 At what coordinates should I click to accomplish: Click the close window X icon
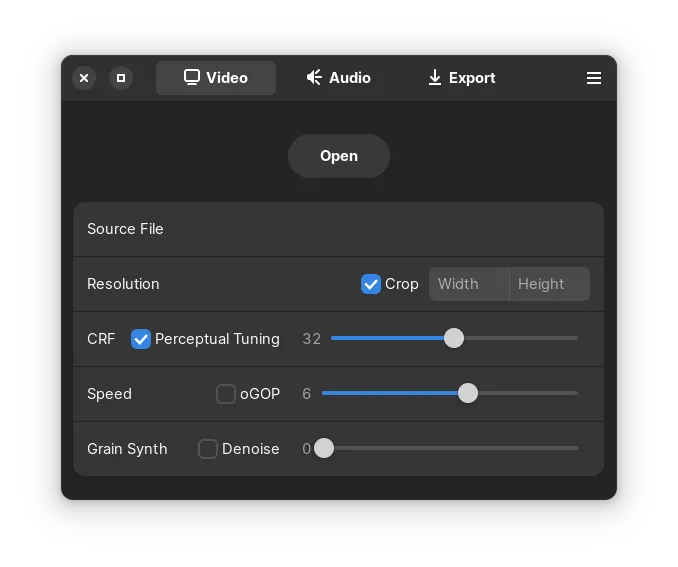pyautogui.click(x=84, y=78)
